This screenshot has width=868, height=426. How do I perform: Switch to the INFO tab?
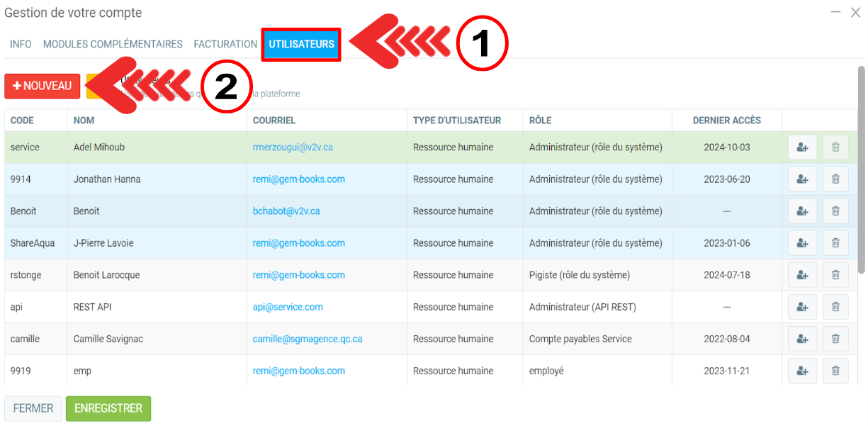click(21, 44)
